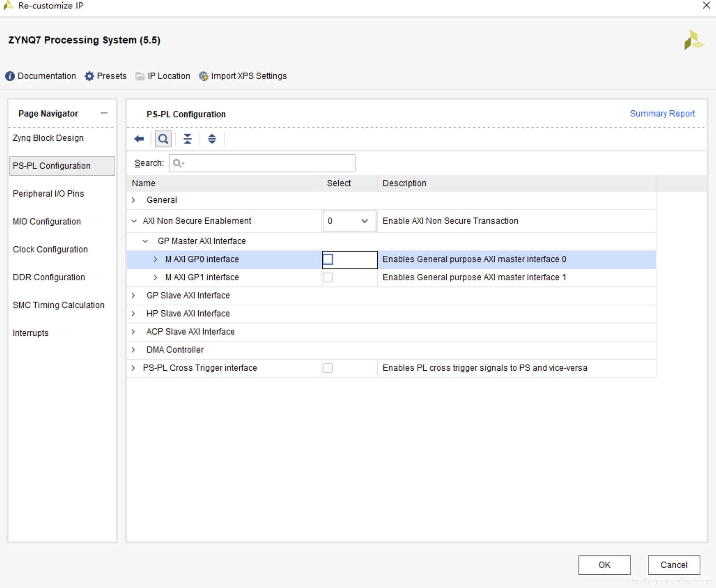Select the HP Slave AXI Interface label
Viewport: 716px width, 588px height.
pyautogui.click(x=188, y=314)
